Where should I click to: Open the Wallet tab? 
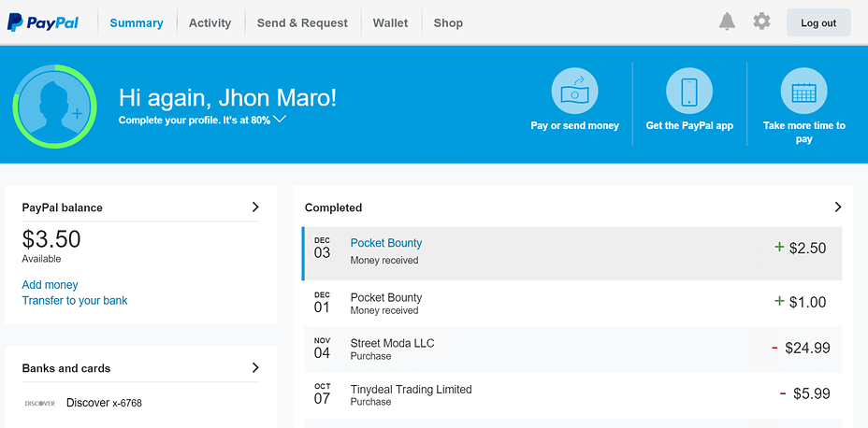pyautogui.click(x=390, y=23)
